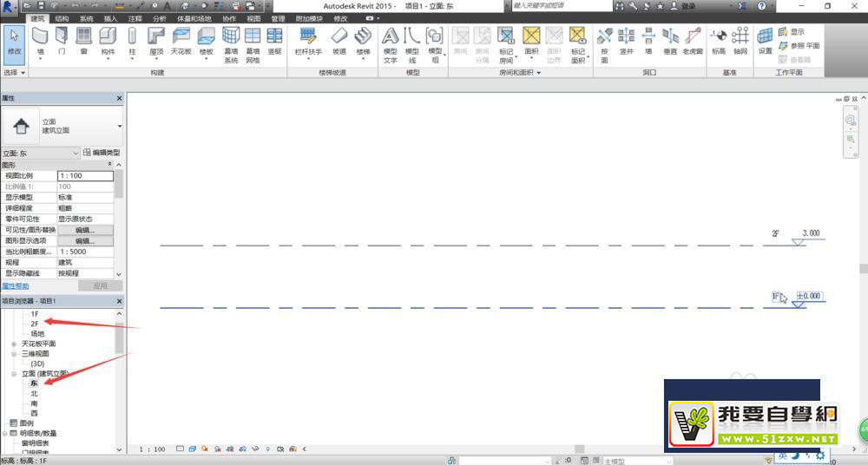Select the 竖井 (Shaft) opening tool
The width and height of the screenshot is (868, 465).
[626, 42]
